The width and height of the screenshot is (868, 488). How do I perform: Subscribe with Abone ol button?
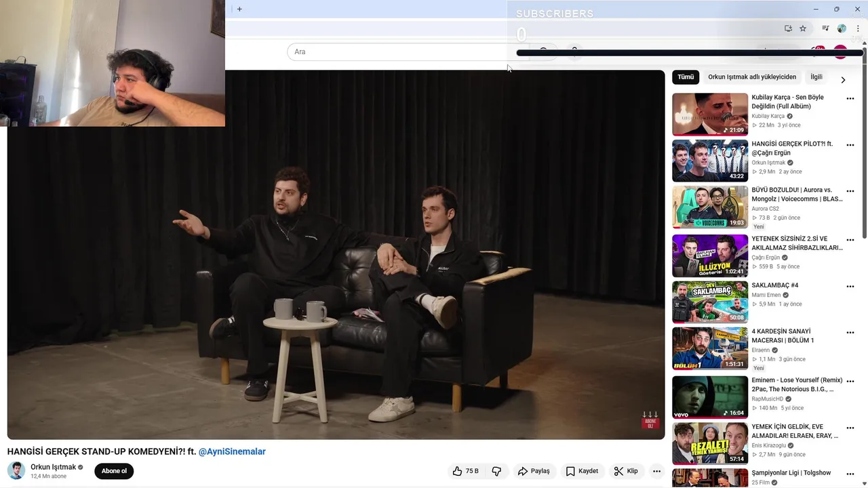coord(114,471)
